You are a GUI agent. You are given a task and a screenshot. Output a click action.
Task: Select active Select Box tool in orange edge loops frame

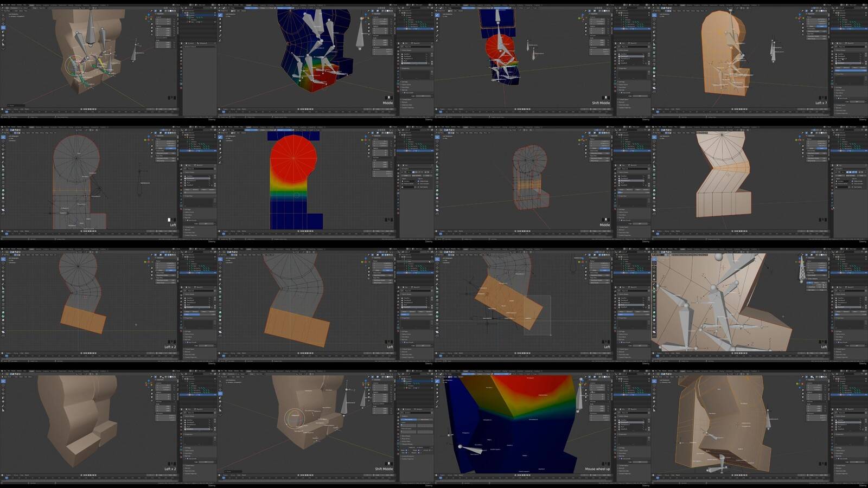coord(437,137)
